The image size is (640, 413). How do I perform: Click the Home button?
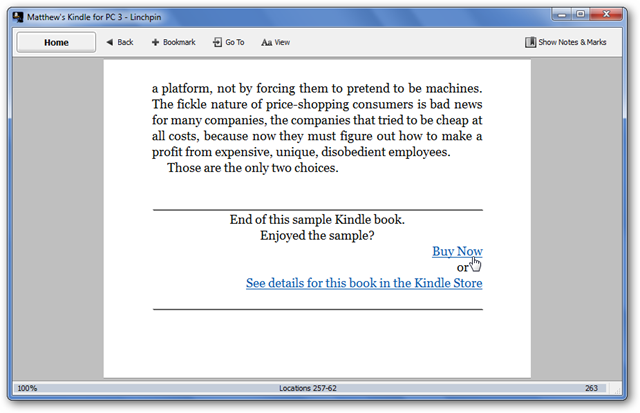(56, 42)
